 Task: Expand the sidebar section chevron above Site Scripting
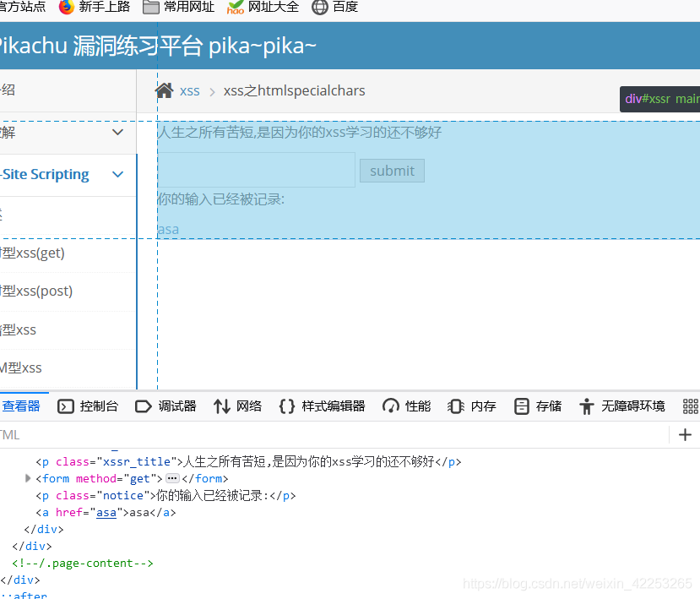[118, 132]
